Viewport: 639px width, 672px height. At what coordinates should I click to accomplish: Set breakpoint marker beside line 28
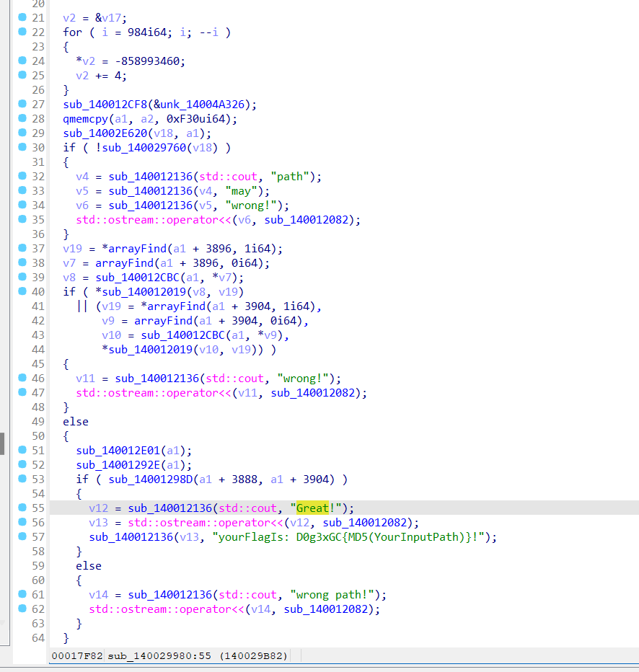click(22, 118)
